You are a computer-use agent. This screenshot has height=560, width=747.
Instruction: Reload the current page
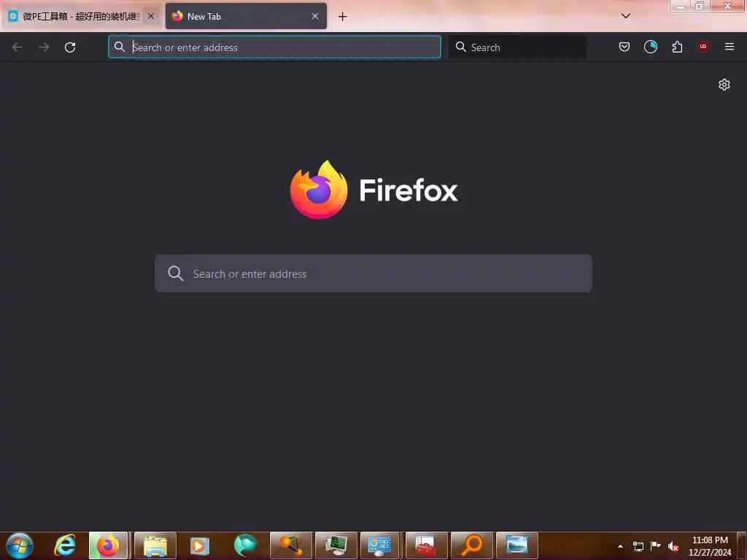click(70, 47)
